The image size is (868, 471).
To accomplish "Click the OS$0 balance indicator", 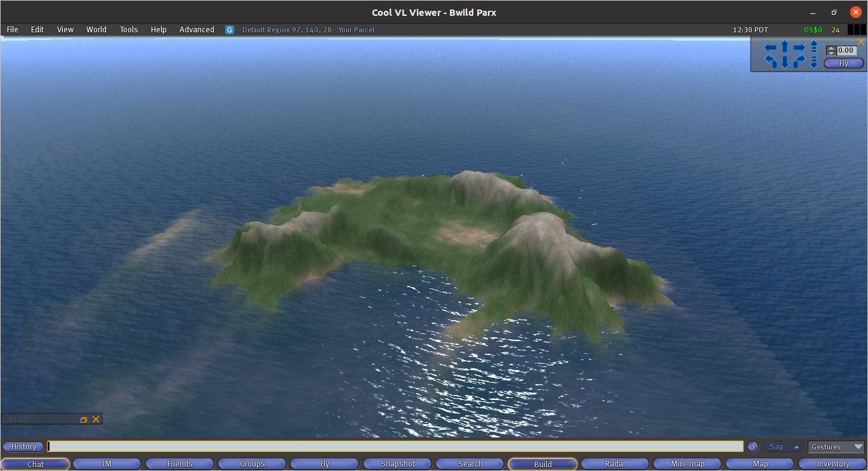I will [x=813, y=30].
